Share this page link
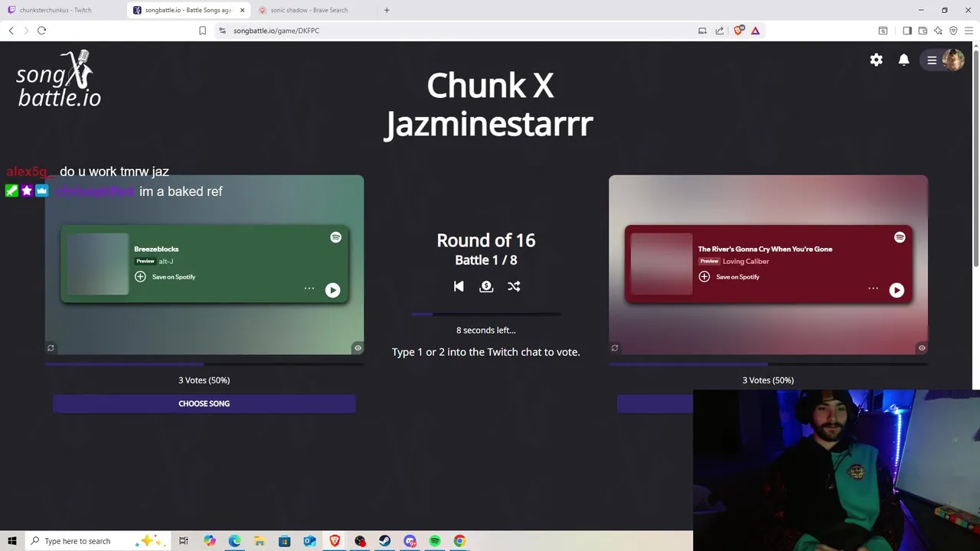This screenshot has width=980, height=551. [x=720, y=31]
